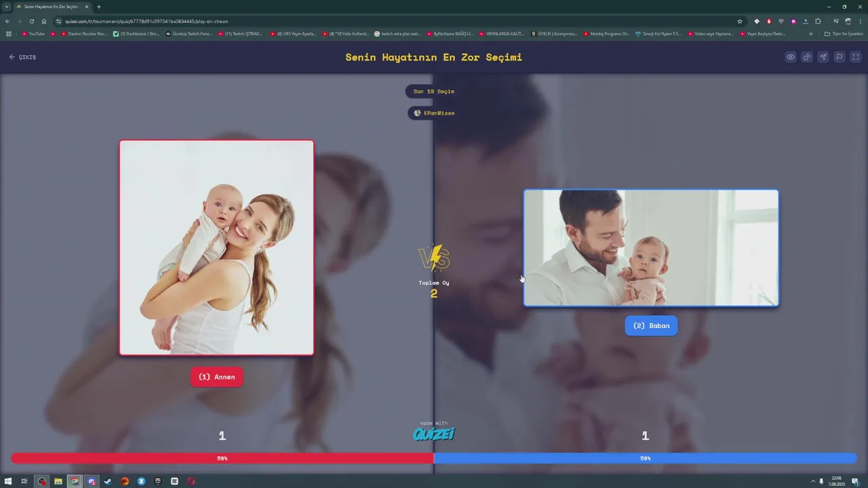868x488 pixels.
Task: Open the Montaj Programı bookmark
Action: click(607, 33)
